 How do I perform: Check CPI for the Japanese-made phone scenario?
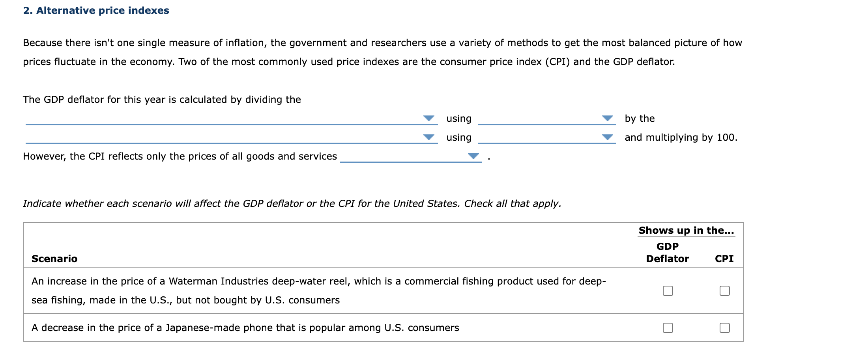(x=724, y=327)
